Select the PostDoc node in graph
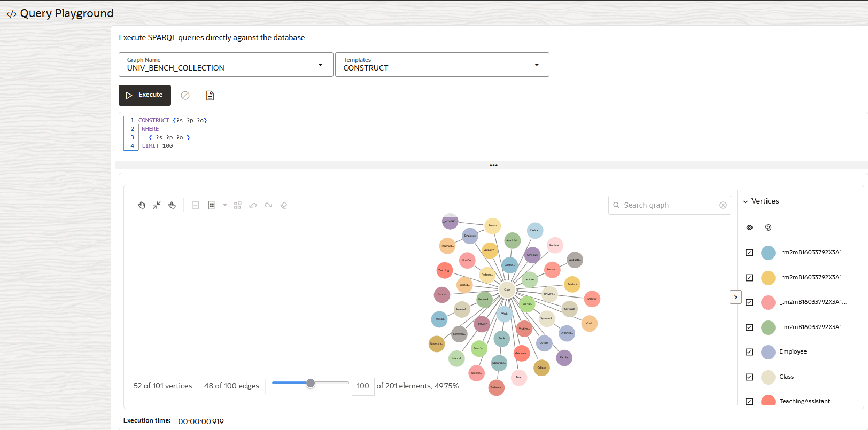This screenshot has width=868, height=430. click(x=467, y=260)
